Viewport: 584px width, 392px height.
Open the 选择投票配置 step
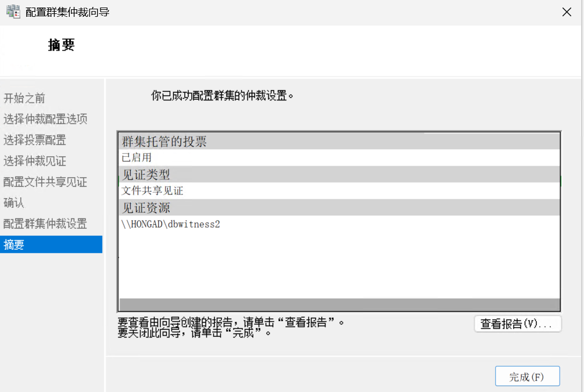(35, 140)
